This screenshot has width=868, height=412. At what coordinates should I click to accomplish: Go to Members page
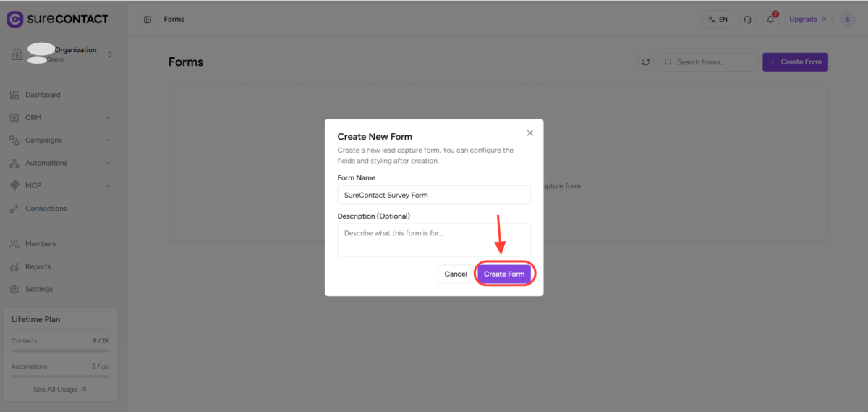coord(40,244)
